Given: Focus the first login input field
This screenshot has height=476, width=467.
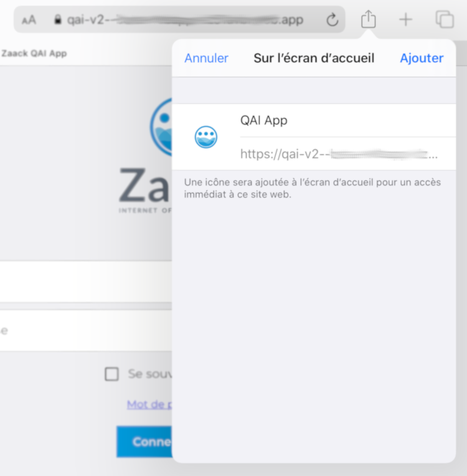Looking at the screenshot, I should point(86,282).
